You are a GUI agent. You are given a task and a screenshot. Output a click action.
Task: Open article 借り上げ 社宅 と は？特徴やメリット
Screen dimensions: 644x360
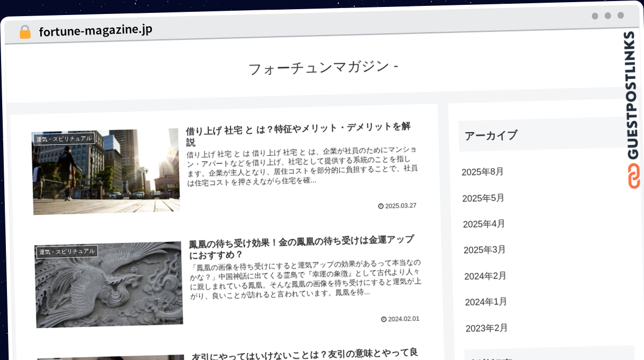click(x=298, y=134)
